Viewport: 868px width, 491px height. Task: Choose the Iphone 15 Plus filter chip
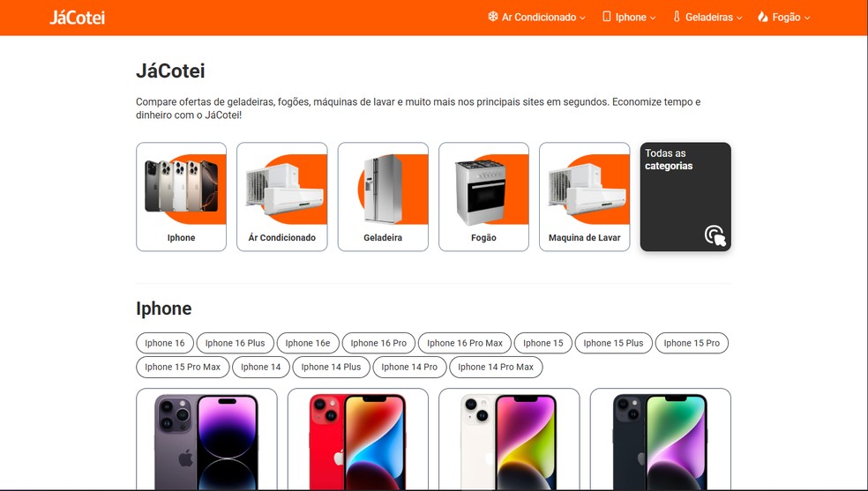pos(613,343)
